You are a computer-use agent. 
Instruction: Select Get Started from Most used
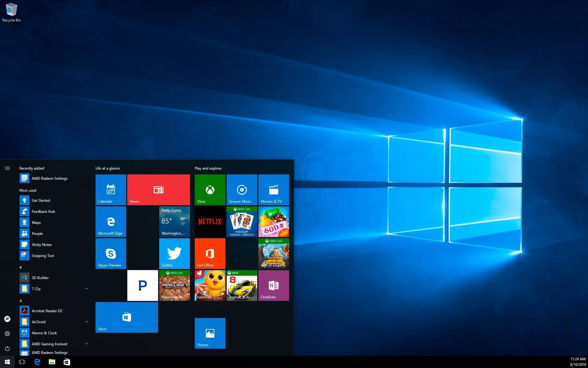41,200
